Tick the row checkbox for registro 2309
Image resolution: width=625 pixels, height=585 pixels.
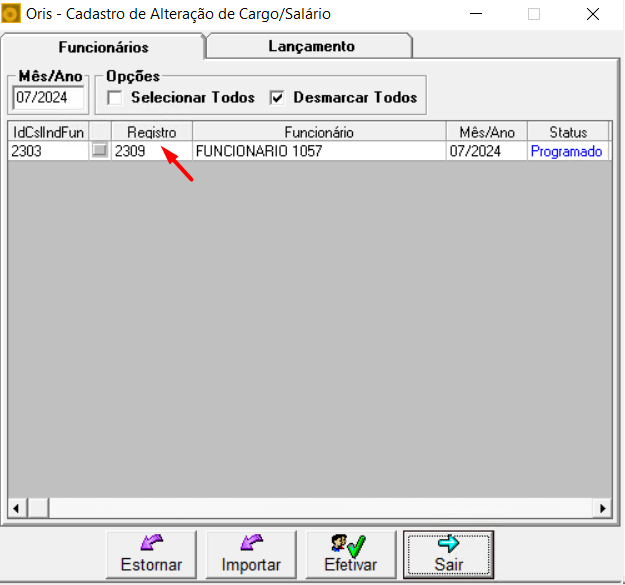pyautogui.click(x=100, y=150)
